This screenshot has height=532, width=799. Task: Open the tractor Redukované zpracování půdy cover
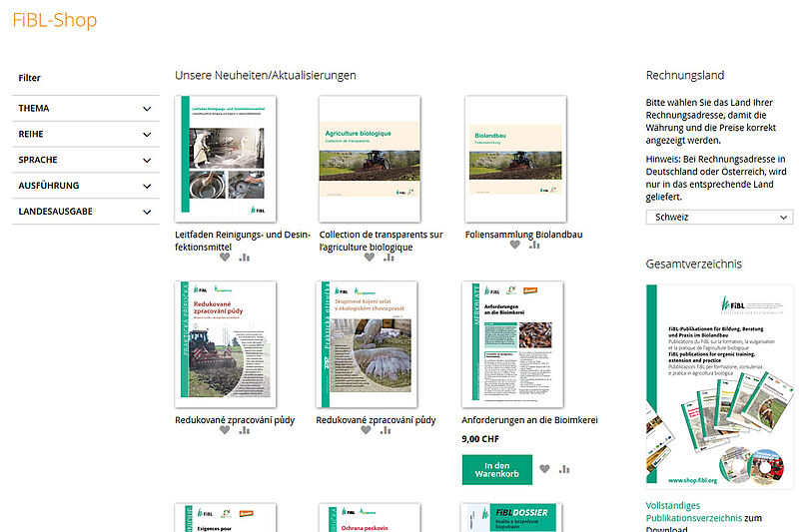click(x=226, y=344)
